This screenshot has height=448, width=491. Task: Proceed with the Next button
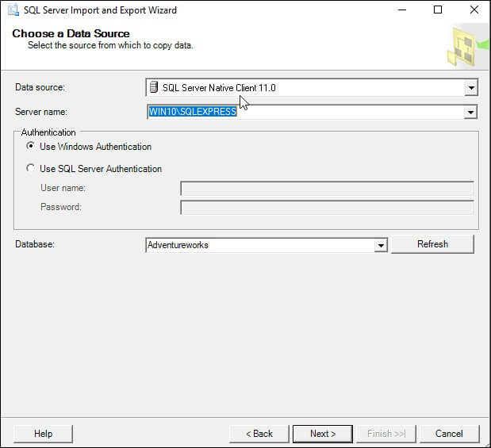[323, 434]
